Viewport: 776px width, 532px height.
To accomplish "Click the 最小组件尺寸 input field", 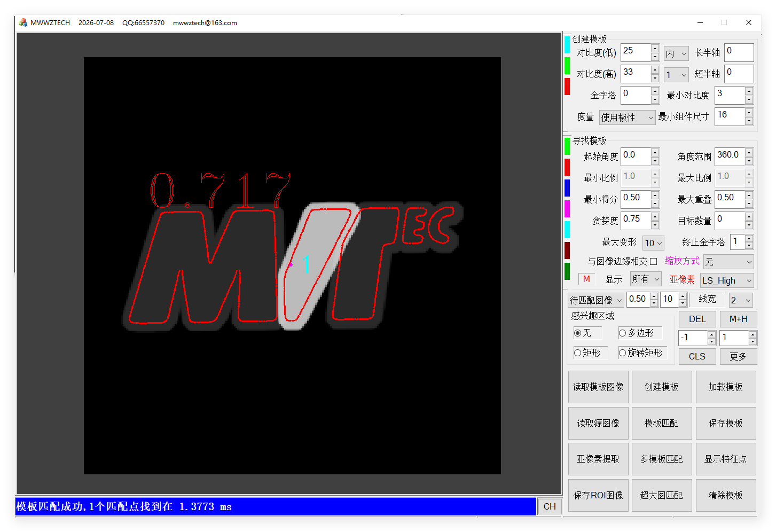I will click(730, 116).
